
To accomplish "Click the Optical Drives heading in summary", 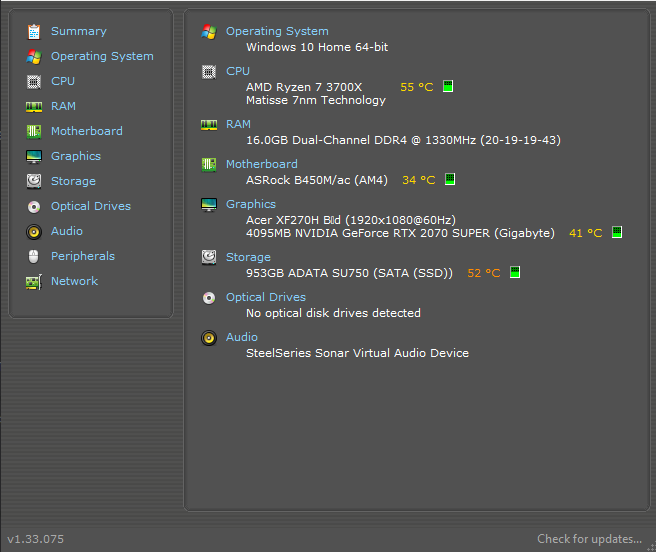I will [x=266, y=297].
